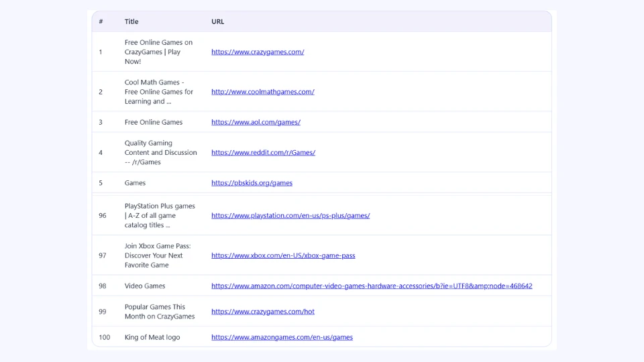Viewport: 644px width, 362px height.
Task: Select the 'Cool Math Games' title cell
Action: point(158,92)
